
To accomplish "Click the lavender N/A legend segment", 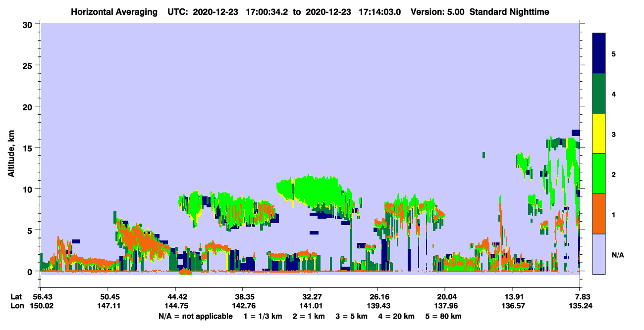I will [599, 254].
